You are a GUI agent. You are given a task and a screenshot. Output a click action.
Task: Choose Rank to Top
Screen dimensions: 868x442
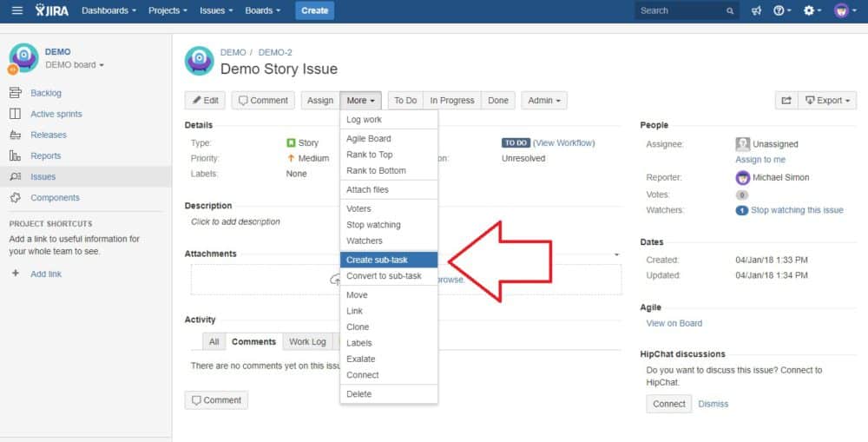click(389, 155)
